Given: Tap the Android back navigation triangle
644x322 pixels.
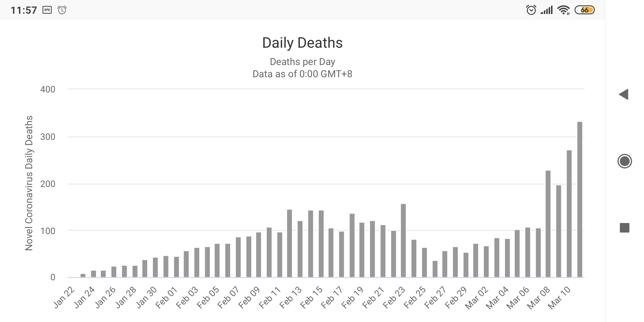Looking at the screenshot, I should [624, 95].
